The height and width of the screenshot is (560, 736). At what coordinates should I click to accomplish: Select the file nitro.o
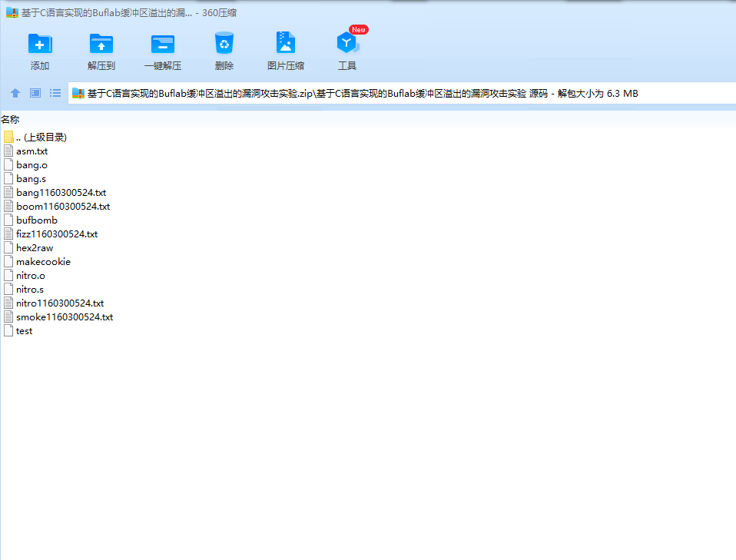coord(31,276)
